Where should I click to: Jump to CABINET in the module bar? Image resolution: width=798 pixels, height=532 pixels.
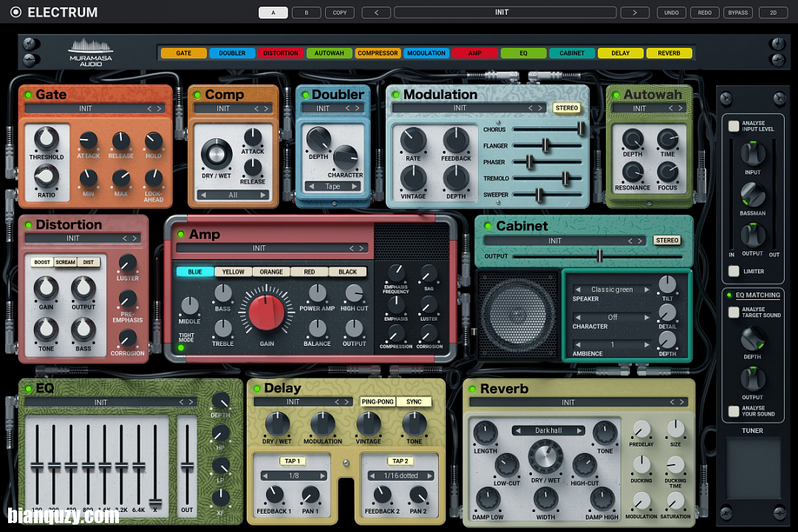tap(572, 53)
